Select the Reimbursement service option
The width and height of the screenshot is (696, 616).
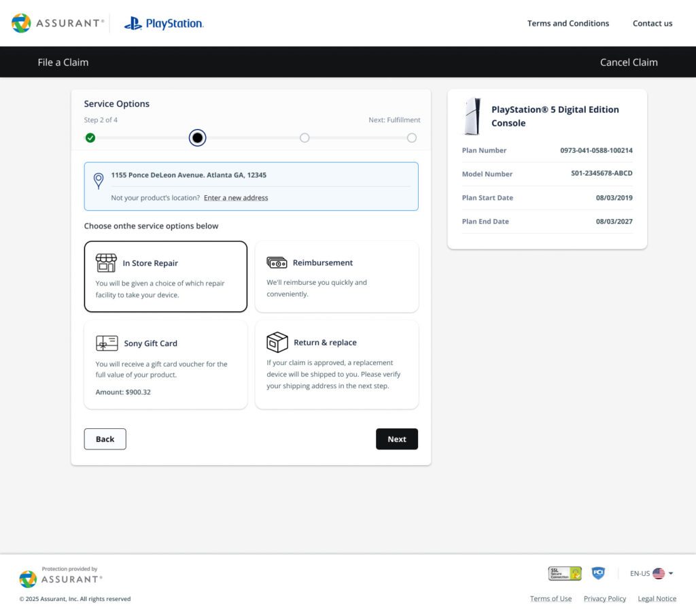(x=336, y=277)
